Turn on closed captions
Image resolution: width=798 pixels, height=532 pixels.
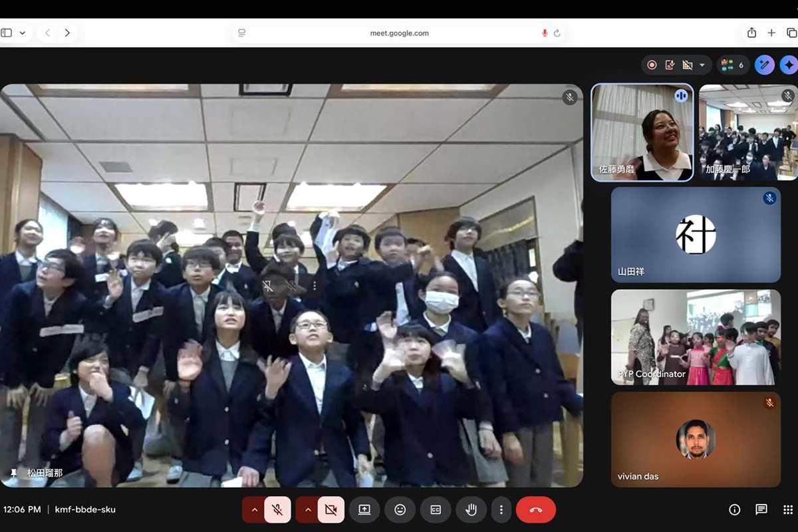pos(436,509)
